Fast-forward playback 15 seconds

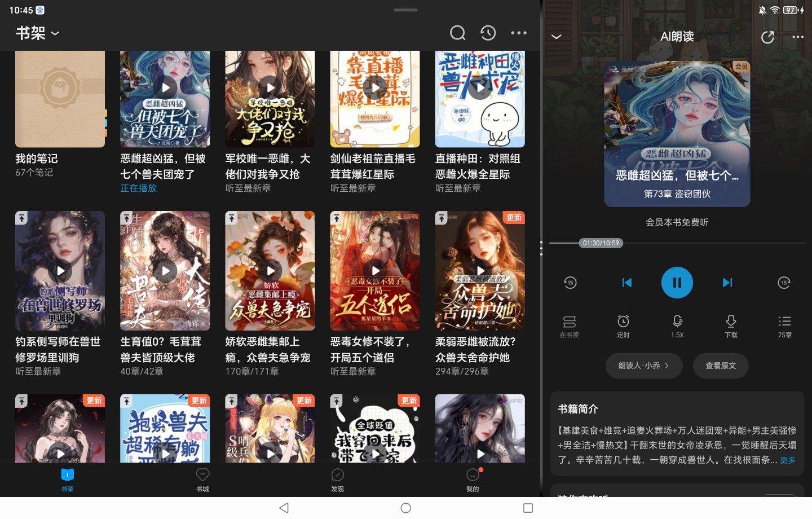point(784,283)
